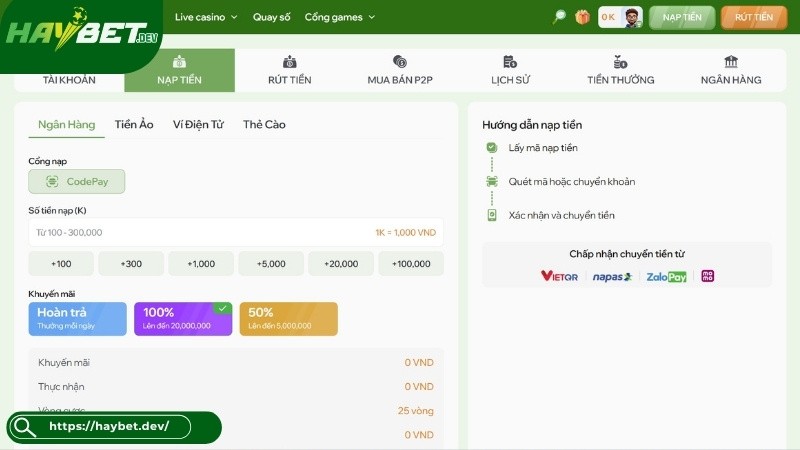
Task: Open the gift box promotions icon
Action: click(x=582, y=17)
